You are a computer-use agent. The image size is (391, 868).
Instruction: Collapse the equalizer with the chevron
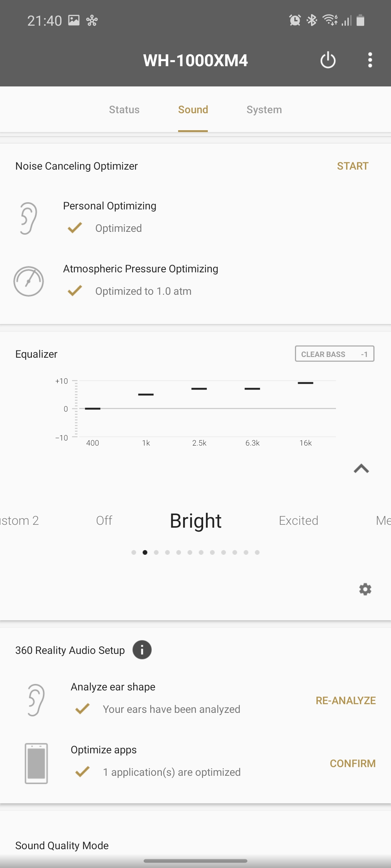[x=361, y=469]
